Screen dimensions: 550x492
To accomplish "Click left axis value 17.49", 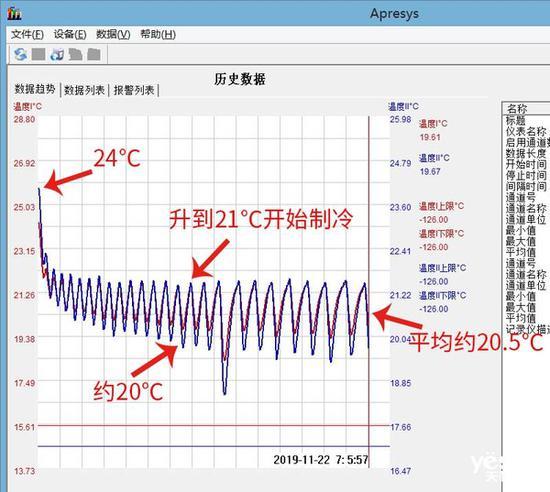I will pos(24,383).
